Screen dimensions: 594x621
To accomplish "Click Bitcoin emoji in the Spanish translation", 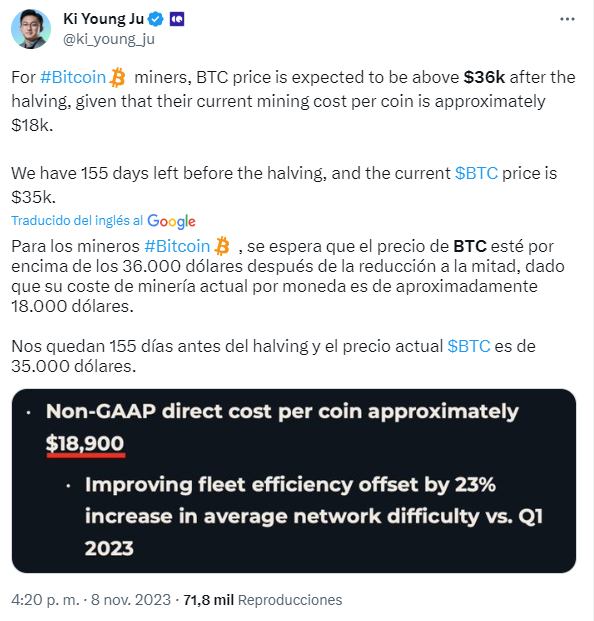I will [222, 246].
